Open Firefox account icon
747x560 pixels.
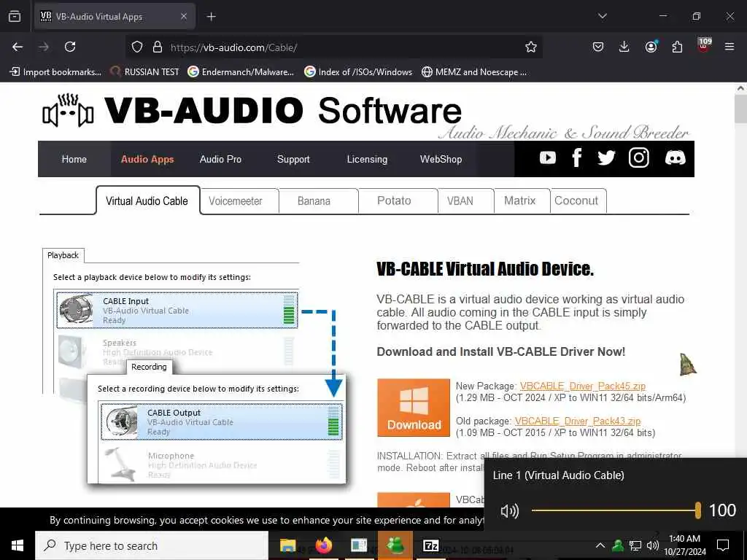click(651, 47)
